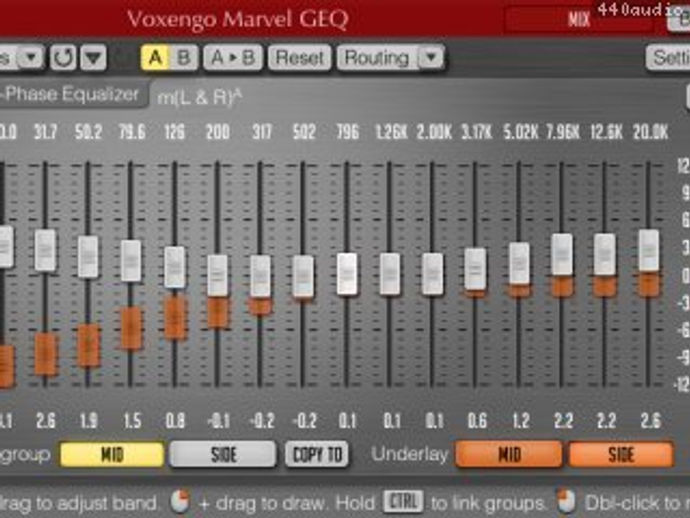Click the 12.6K band white fader
690x518 pixels.
click(x=605, y=254)
